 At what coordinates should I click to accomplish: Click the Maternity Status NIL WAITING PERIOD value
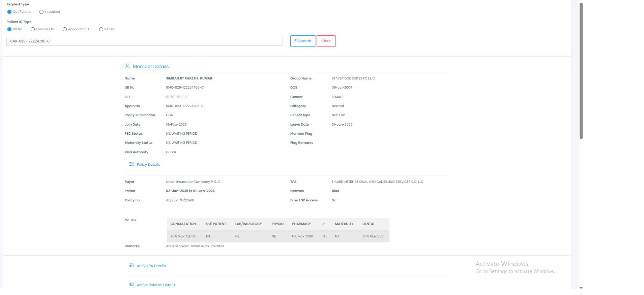[x=182, y=143]
